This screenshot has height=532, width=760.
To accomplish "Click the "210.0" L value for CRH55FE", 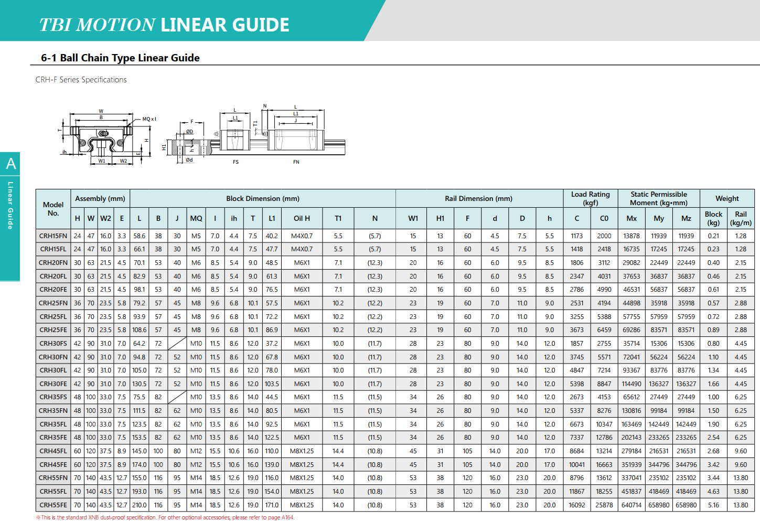I will pos(140,505).
